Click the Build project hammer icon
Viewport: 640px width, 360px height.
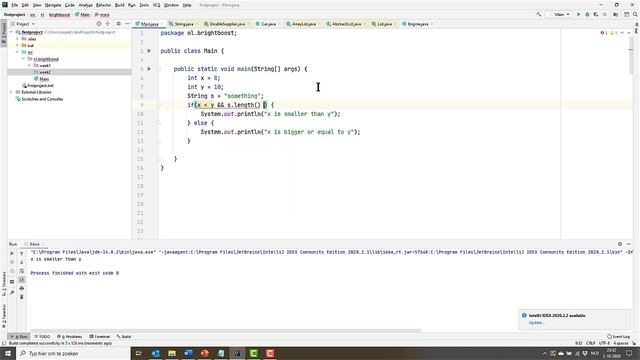(x=539, y=14)
